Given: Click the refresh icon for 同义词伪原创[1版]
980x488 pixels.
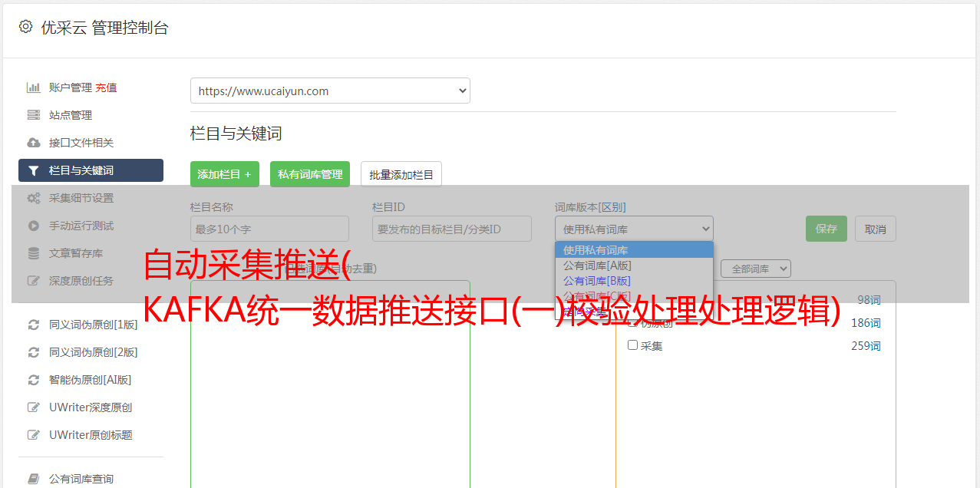Looking at the screenshot, I should click(x=34, y=325).
